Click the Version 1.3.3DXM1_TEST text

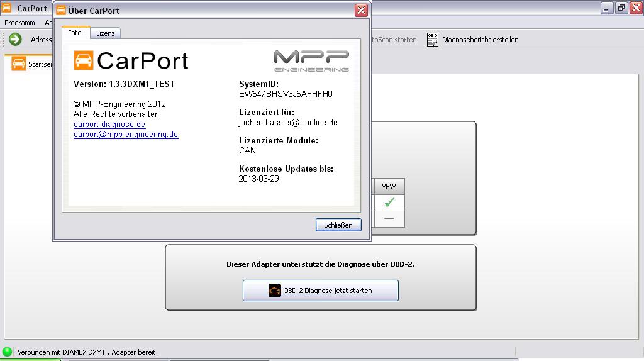124,84
